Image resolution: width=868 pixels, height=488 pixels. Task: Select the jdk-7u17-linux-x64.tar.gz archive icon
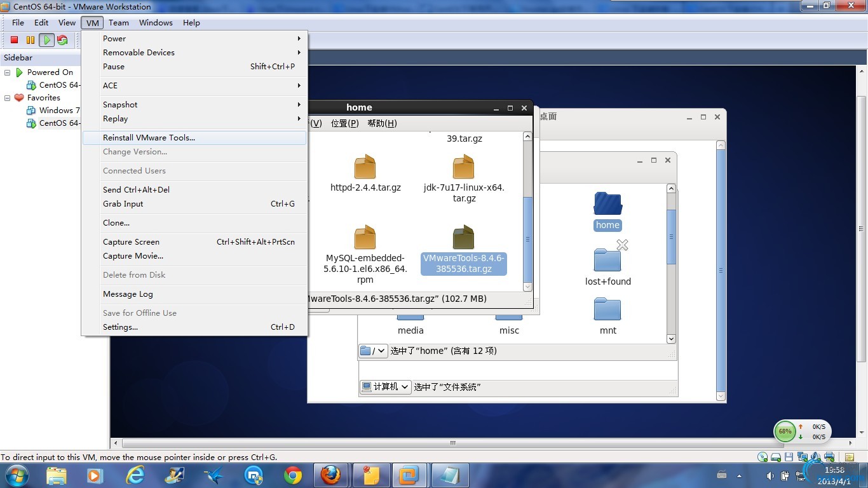tap(463, 167)
